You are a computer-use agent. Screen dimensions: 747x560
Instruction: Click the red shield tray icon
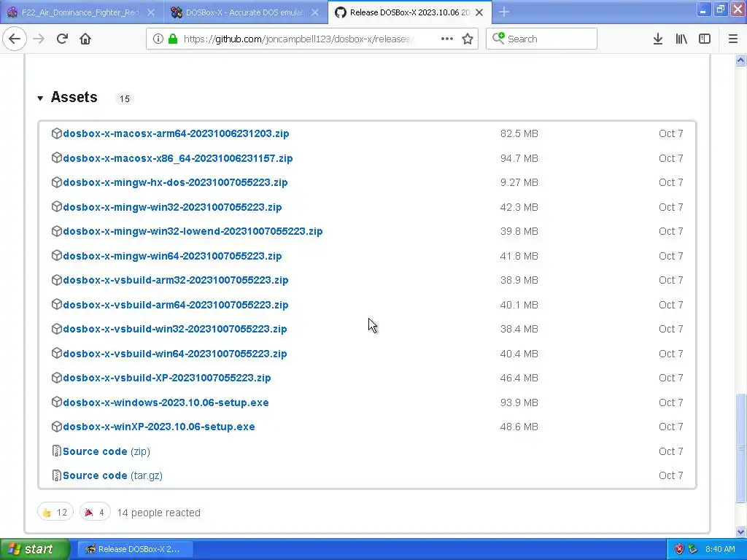pyautogui.click(x=679, y=549)
